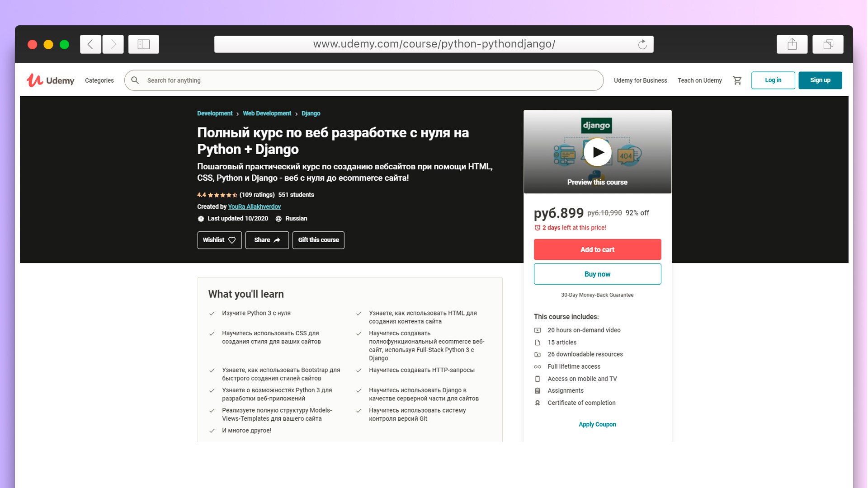The width and height of the screenshot is (868, 488).
Task: Click Gift this course button
Action: [318, 240]
